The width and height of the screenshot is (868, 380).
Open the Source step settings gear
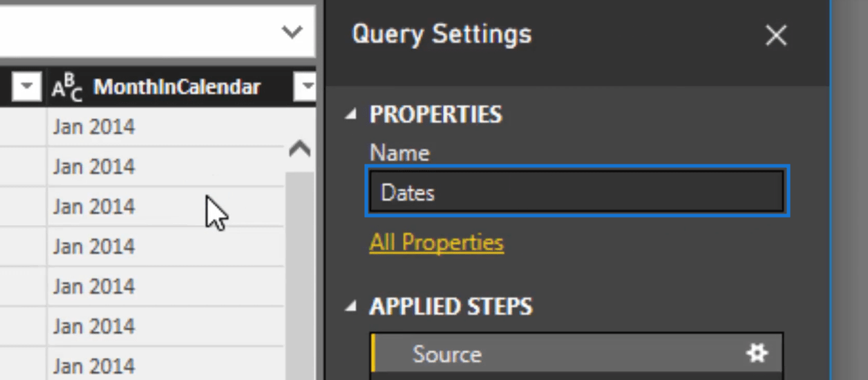757,354
